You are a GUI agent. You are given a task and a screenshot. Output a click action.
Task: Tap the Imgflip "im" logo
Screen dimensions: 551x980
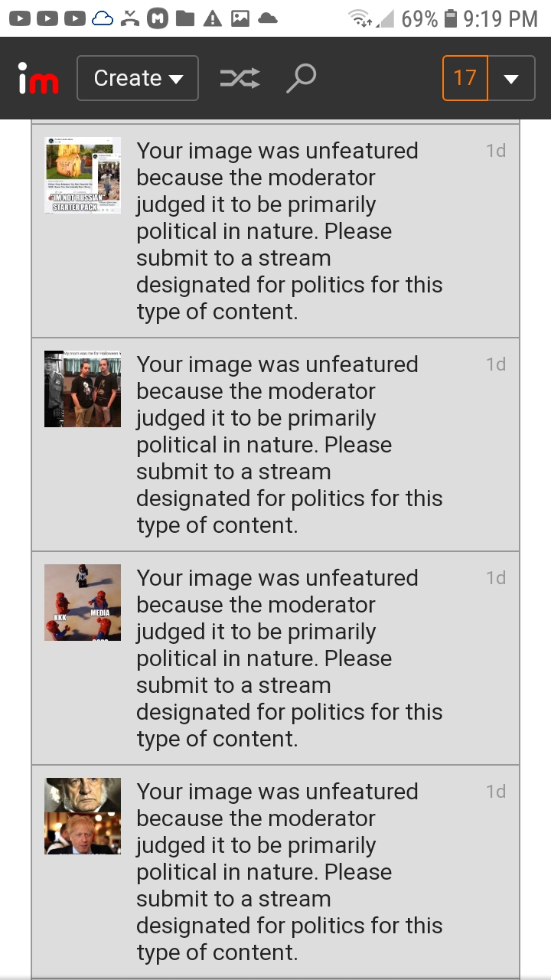[38, 79]
